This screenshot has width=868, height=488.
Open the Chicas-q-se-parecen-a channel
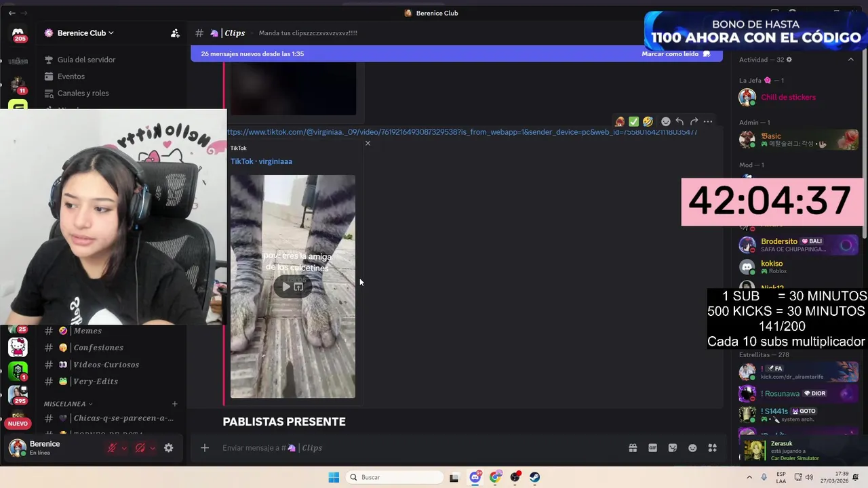click(x=123, y=419)
